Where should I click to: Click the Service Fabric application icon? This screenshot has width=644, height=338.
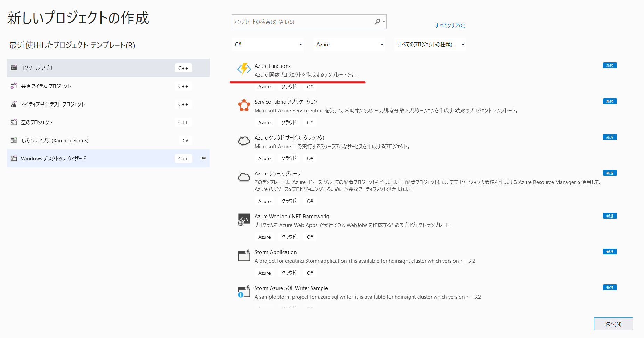pos(244,105)
